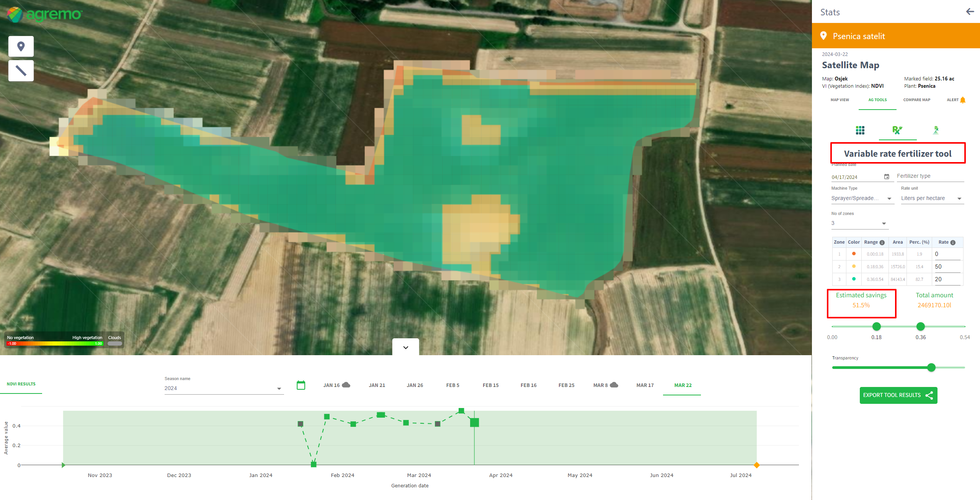Open the calendar icon beside date list
980x500 pixels.
301,385
